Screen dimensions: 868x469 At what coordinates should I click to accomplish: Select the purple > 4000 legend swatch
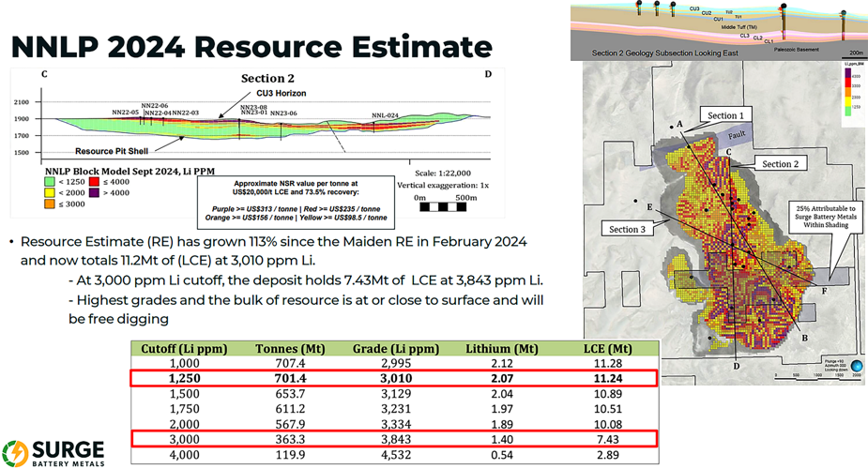point(94,193)
